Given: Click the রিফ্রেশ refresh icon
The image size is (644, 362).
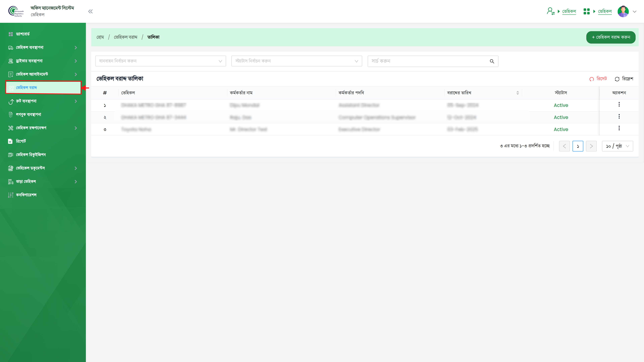Looking at the screenshot, I should [x=617, y=79].
